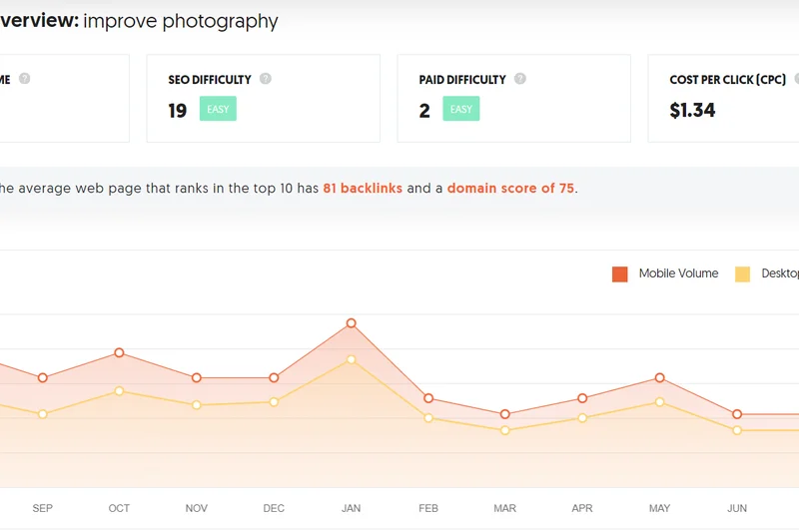
Task: Click the EASY badge under SEO Difficulty
Action: pos(218,109)
